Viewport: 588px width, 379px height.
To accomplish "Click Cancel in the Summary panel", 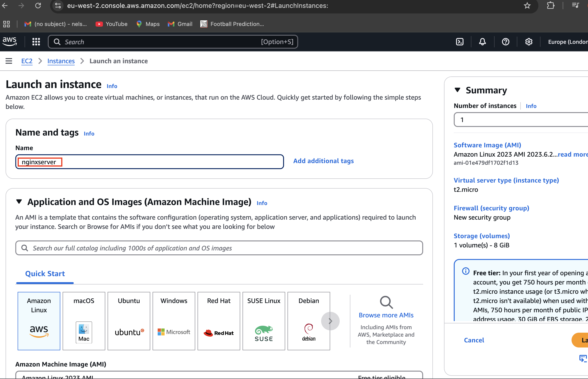I will (474, 340).
